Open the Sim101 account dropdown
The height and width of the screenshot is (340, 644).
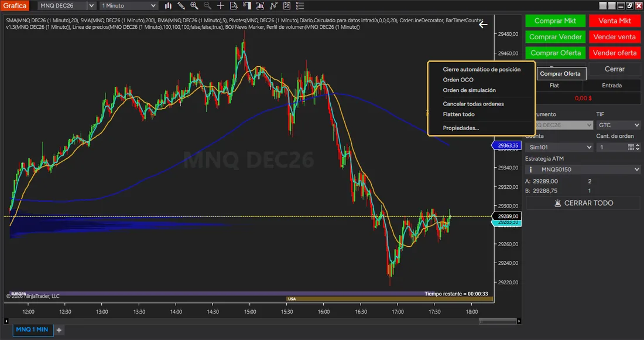[559, 147]
